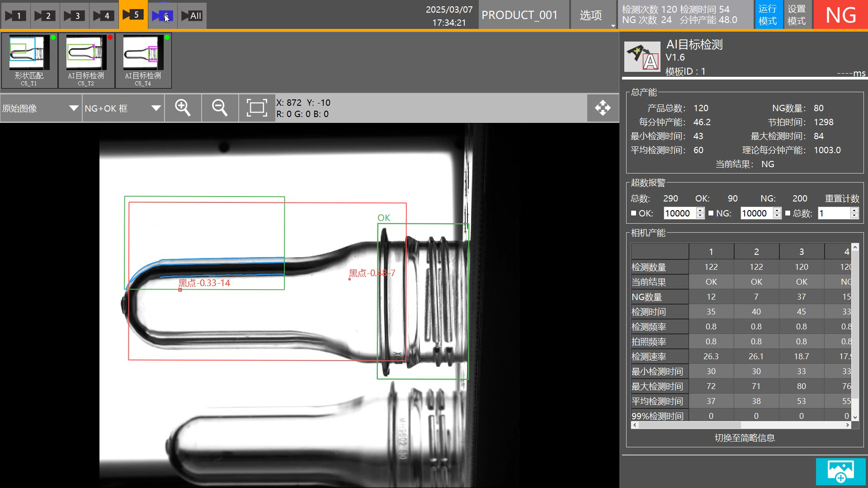This screenshot has width=868, height=488.
Task: Select camera 1 playback button
Action: (14, 16)
